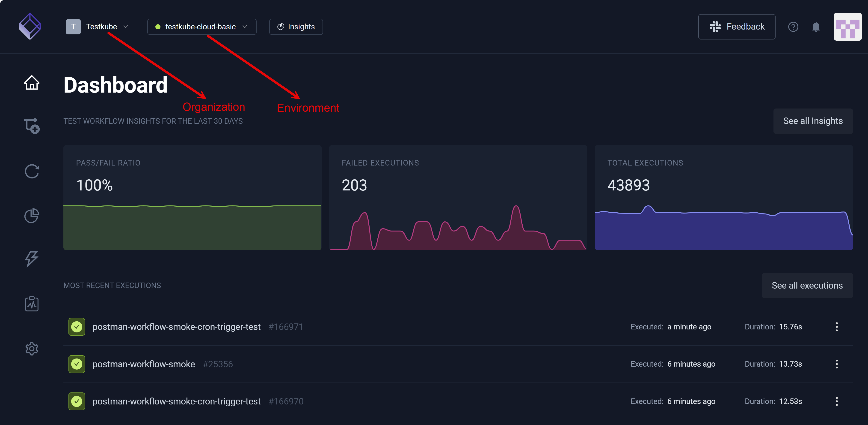Open the circular arrow executions sidebar icon
Viewport: 868px width, 425px height.
[x=32, y=171]
